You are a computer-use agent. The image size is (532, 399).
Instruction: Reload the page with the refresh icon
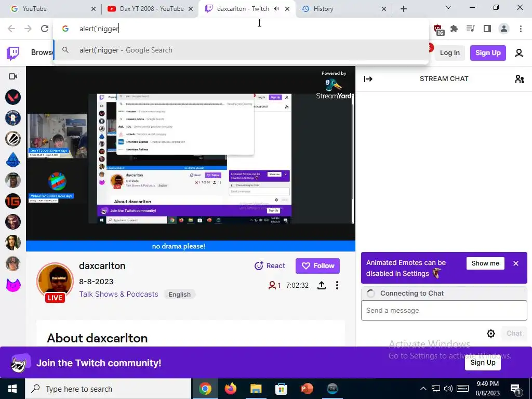pos(45,29)
